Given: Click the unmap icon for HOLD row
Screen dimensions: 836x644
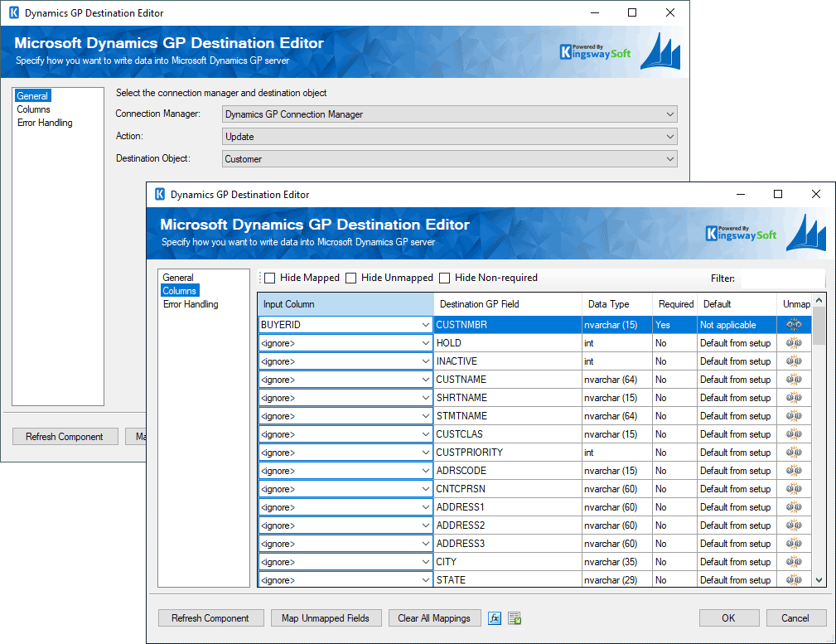Looking at the screenshot, I should (794, 343).
